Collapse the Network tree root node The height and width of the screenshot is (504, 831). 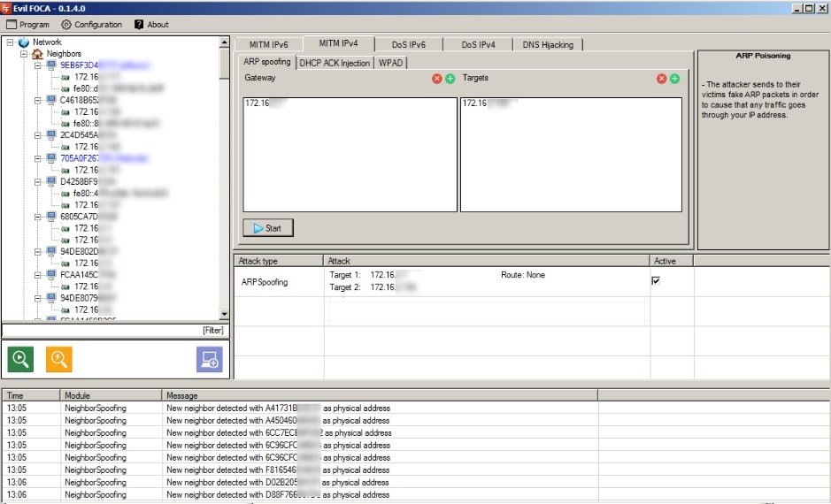tap(10, 42)
